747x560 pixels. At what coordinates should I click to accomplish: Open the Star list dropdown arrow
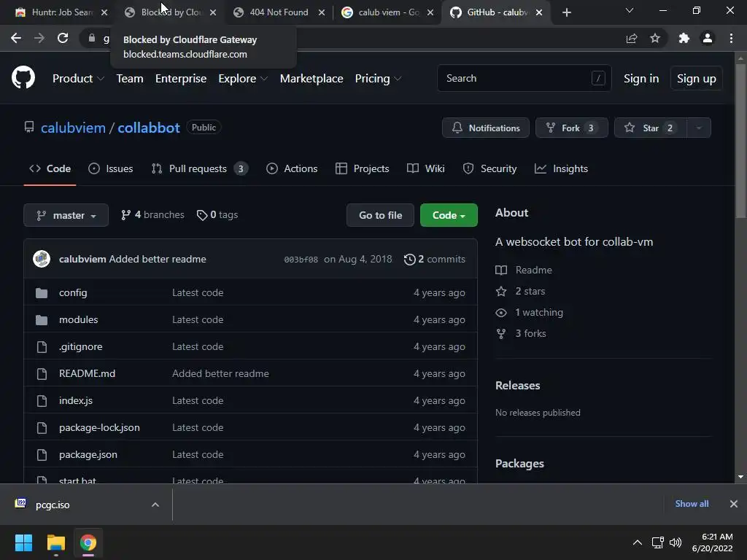pyautogui.click(x=699, y=128)
